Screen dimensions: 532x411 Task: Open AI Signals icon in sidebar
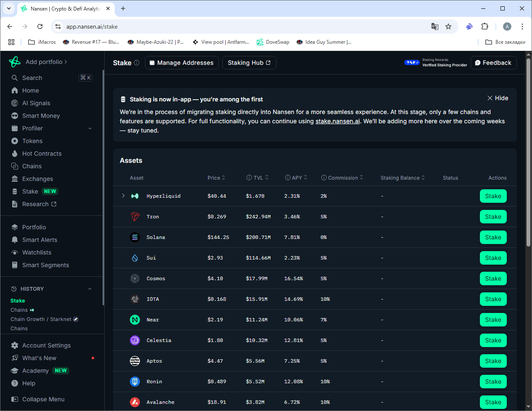(15, 103)
